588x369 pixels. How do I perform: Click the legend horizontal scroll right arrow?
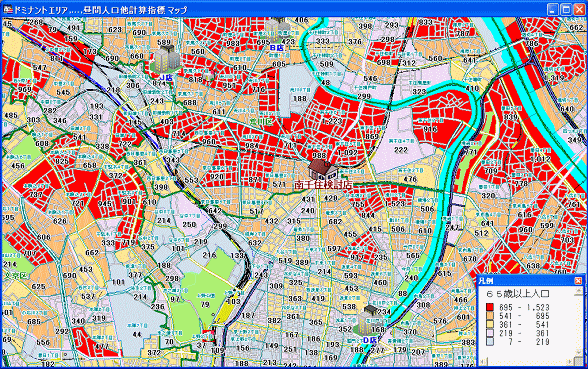(569, 362)
